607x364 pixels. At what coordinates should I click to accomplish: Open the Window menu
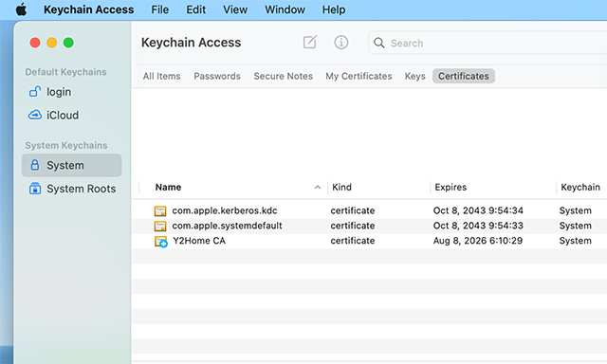pyautogui.click(x=285, y=9)
